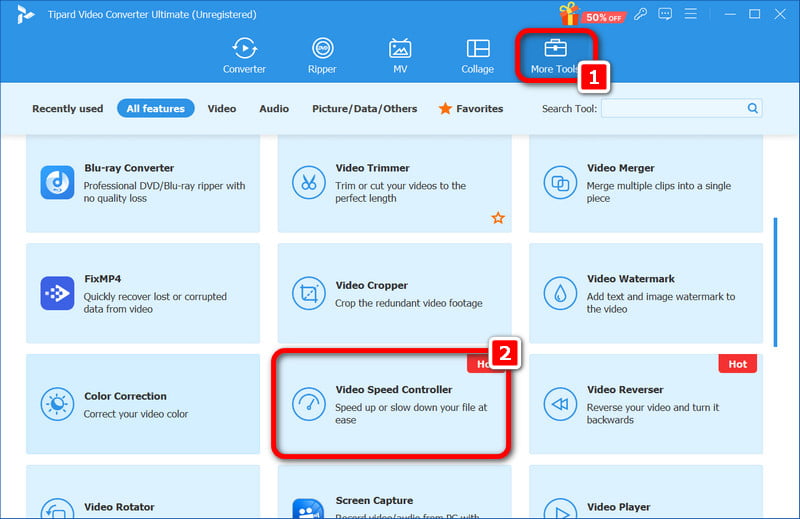Click 'Merge multiple clips' description text
The image size is (800, 519).
(x=659, y=192)
